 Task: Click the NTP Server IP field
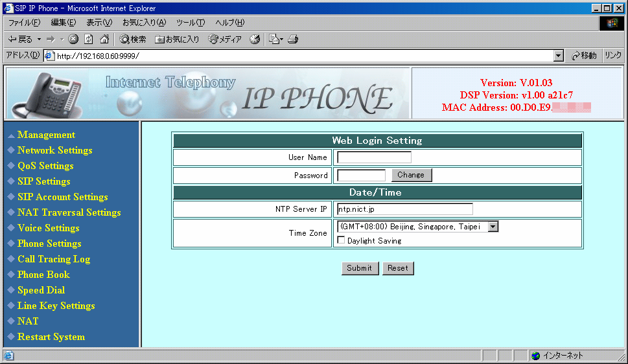coord(404,209)
